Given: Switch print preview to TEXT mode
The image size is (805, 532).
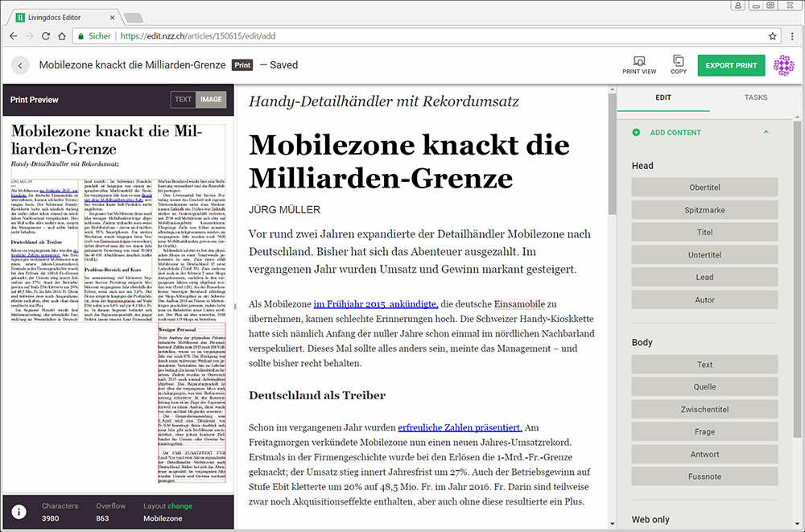Looking at the screenshot, I should [184, 100].
